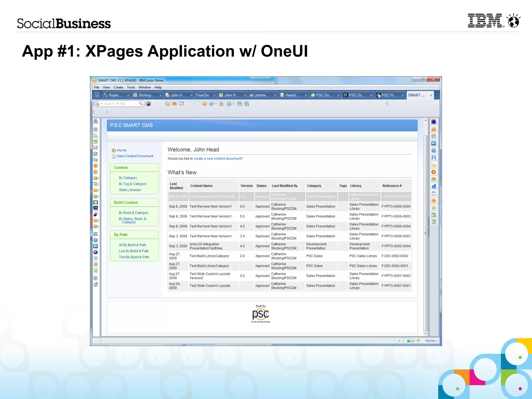
Task: Click New Content Document link
Action: 135,156
